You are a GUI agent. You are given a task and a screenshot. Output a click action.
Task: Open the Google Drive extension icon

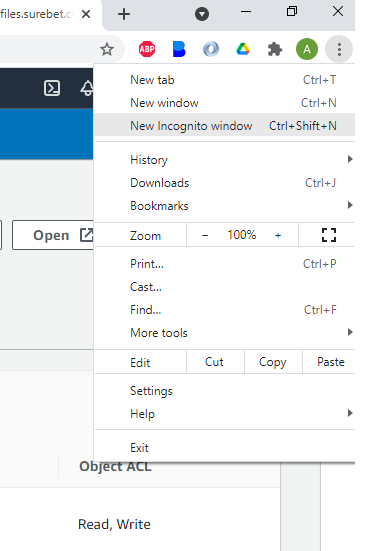(x=243, y=49)
